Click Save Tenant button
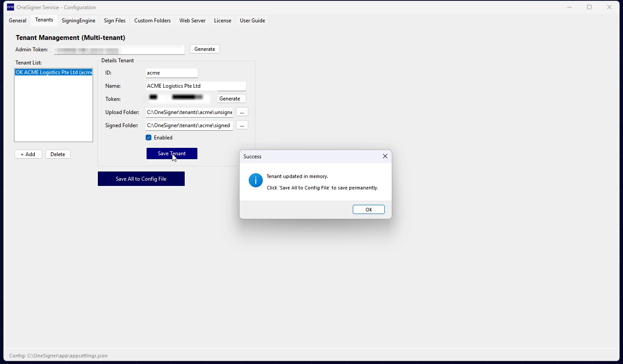The image size is (623, 364). (172, 153)
